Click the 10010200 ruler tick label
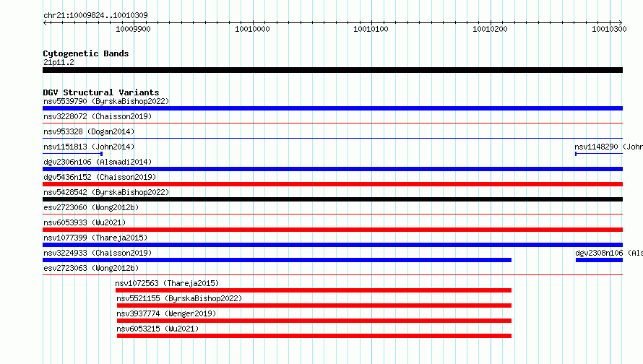 coord(490,29)
